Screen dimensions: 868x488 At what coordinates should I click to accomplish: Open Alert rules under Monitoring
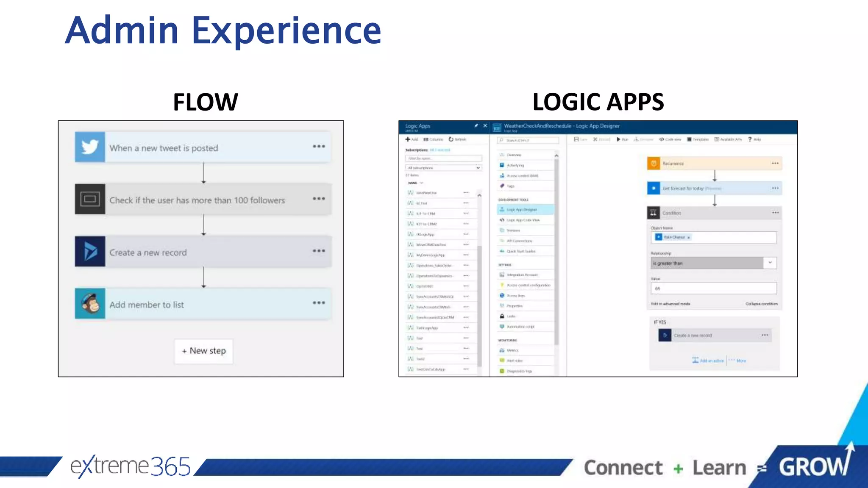point(526,361)
